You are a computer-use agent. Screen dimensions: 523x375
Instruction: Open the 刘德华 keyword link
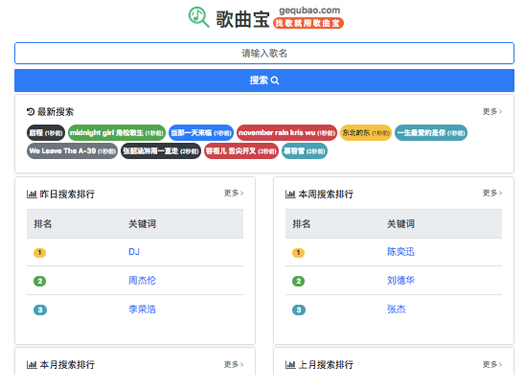pos(401,280)
